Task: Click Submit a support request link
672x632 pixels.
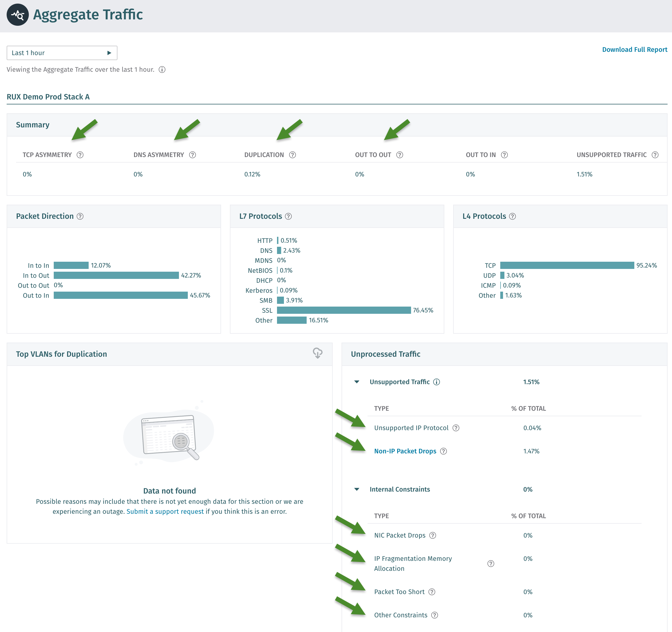Action: click(165, 511)
